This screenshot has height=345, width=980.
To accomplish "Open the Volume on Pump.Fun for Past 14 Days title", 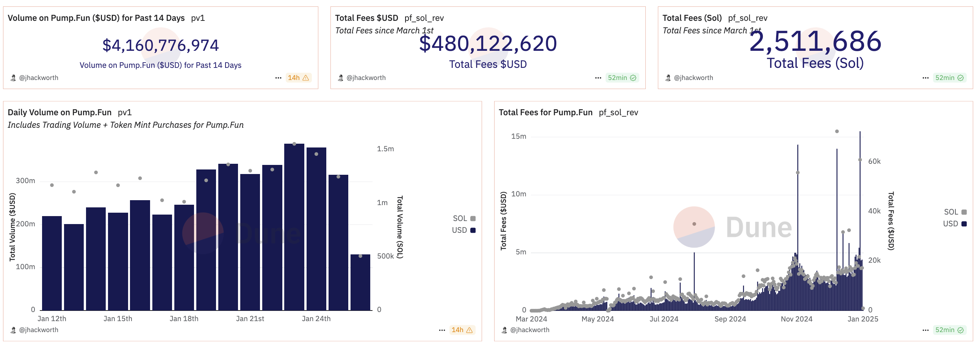I will click(96, 18).
